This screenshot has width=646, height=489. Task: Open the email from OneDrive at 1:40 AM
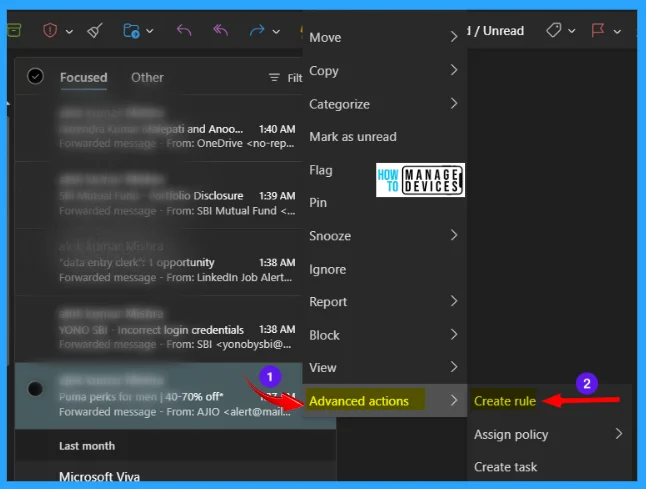point(159,128)
